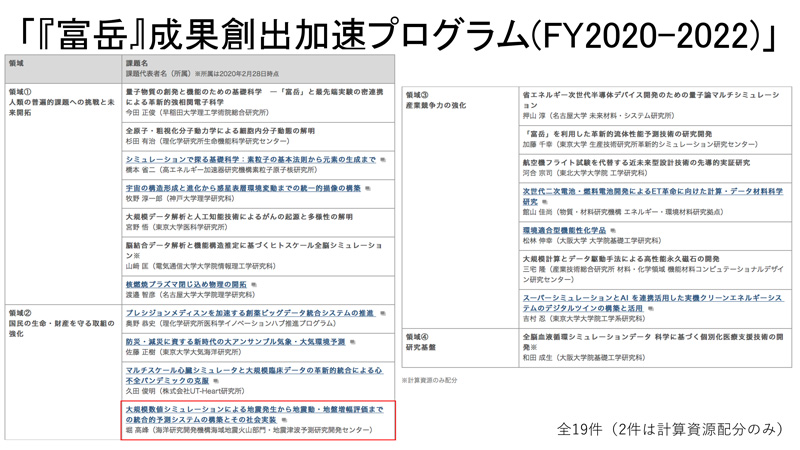This screenshot has width=800, height=450.
Task: Click external-link icon after 環境適合型機能性化学品
Action: point(613,230)
